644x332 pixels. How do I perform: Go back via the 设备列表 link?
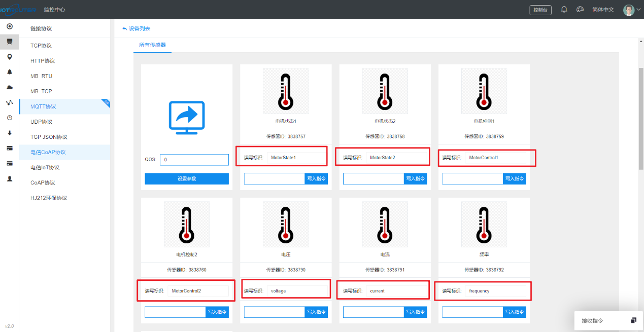point(137,28)
